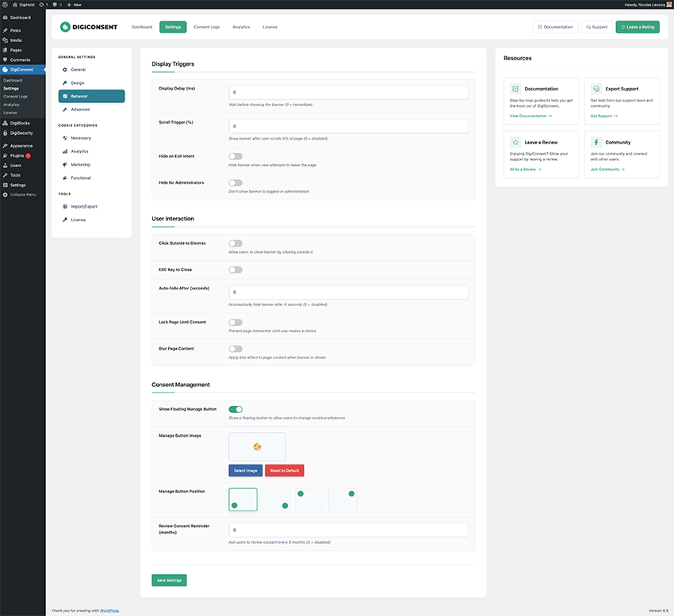Open the Write a Review link
Image resolution: width=674 pixels, height=616 pixels.
(x=525, y=170)
